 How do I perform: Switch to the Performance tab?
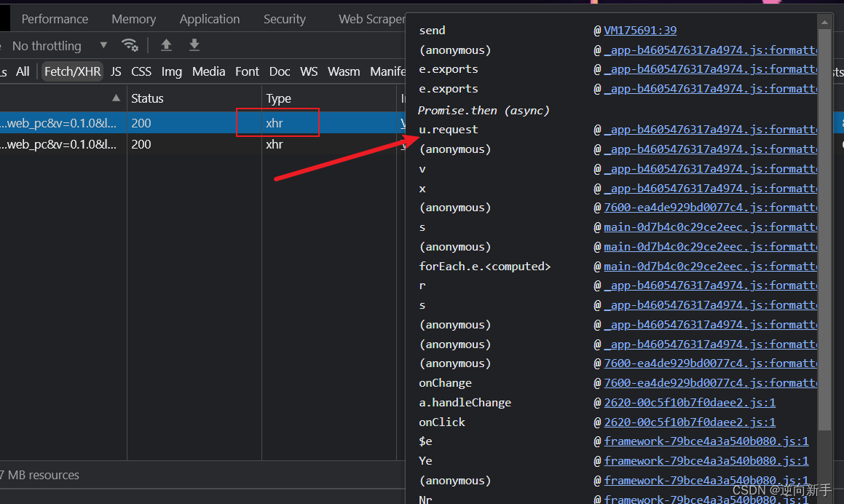55,19
